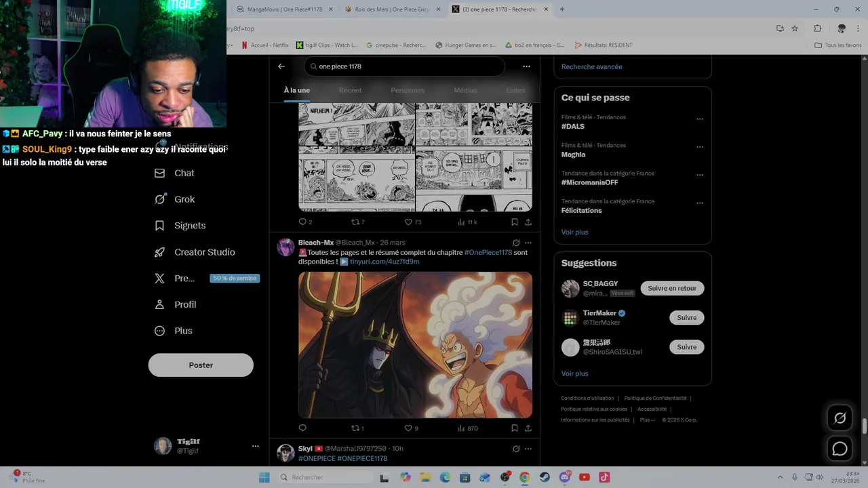Open the #OnePiece1178 hashtag in Bleach-Mx post
The width and height of the screenshot is (868, 488).
pyautogui.click(x=488, y=252)
